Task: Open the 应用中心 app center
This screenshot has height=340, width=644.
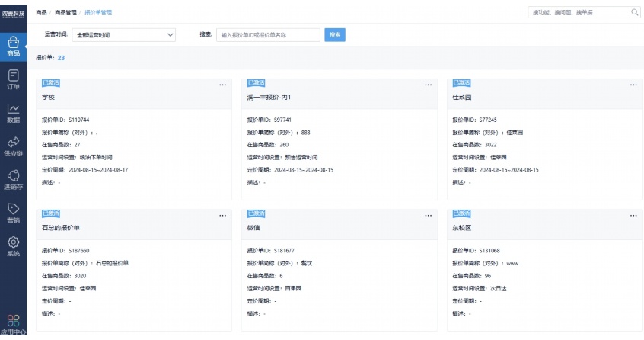Action: click(x=13, y=325)
